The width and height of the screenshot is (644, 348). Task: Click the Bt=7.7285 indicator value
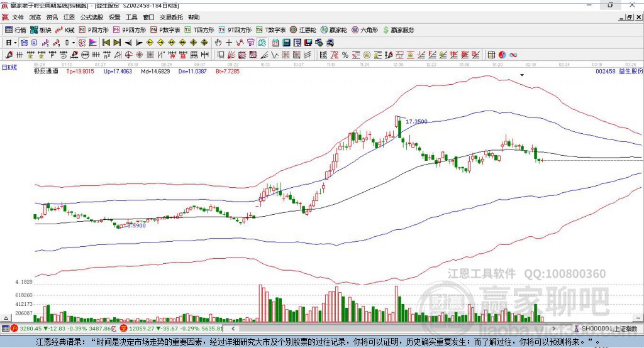228,71
